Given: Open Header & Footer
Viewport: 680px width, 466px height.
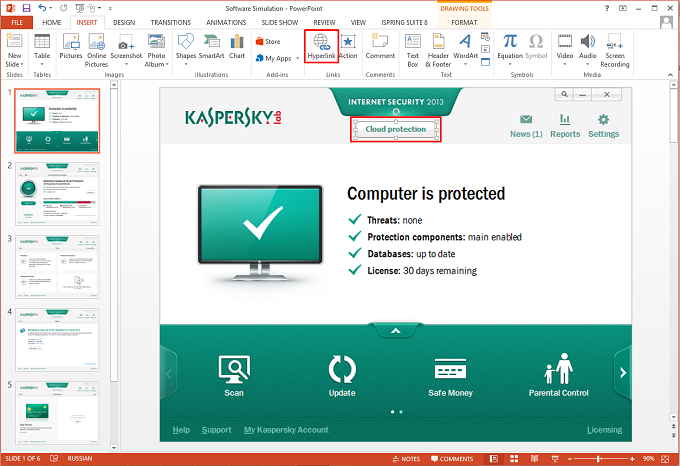Looking at the screenshot, I should coord(438,50).
